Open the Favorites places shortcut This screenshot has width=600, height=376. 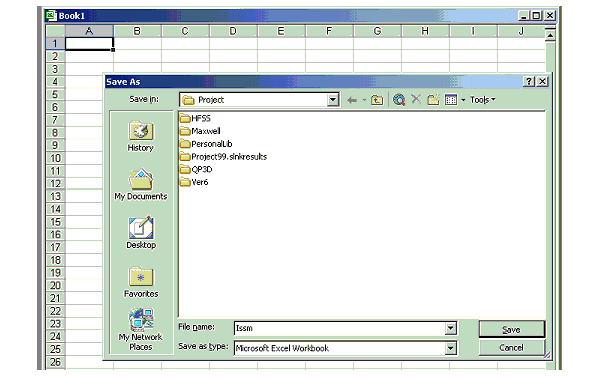pyautogui.click(x=141, y=282)
